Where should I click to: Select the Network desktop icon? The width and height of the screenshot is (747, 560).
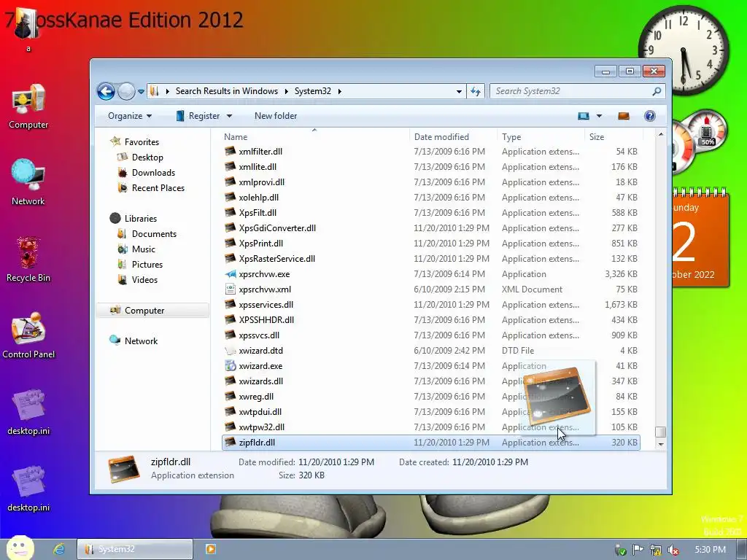coord(28,182)
